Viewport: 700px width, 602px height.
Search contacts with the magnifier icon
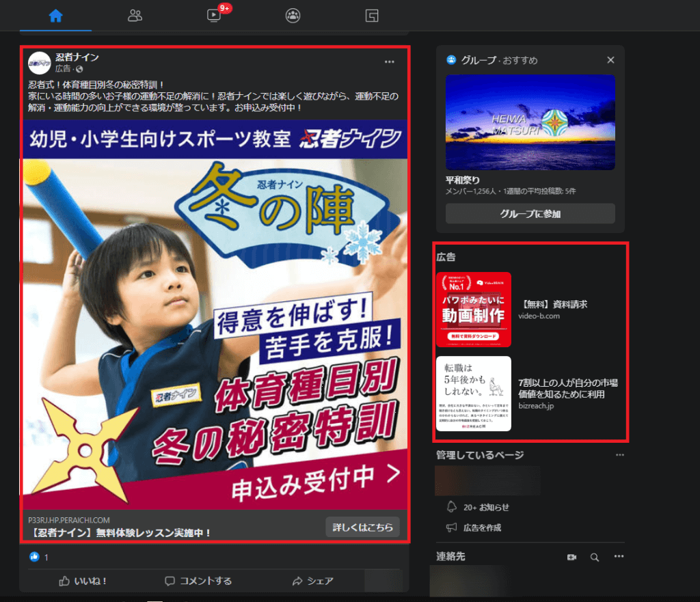coord(595,557)
